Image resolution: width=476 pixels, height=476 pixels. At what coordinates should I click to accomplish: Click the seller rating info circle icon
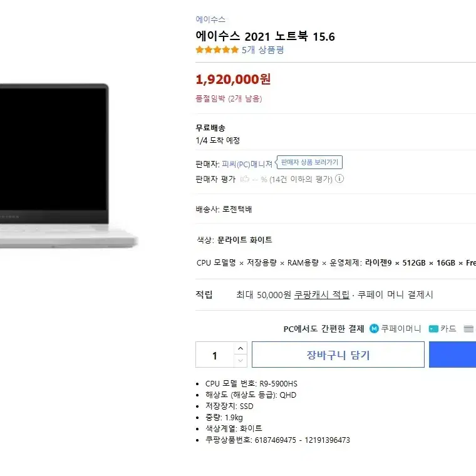(x=339, y=178)
